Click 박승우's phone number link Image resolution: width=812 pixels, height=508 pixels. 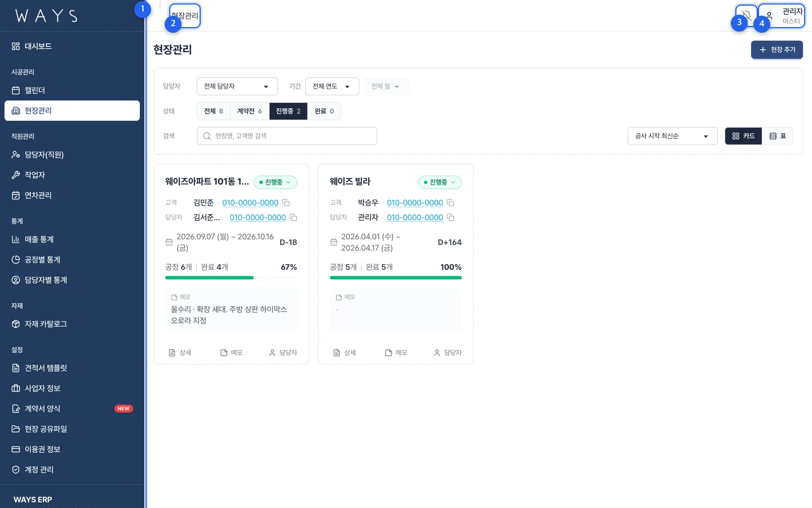pyautogui.click(x=415, y=203)
